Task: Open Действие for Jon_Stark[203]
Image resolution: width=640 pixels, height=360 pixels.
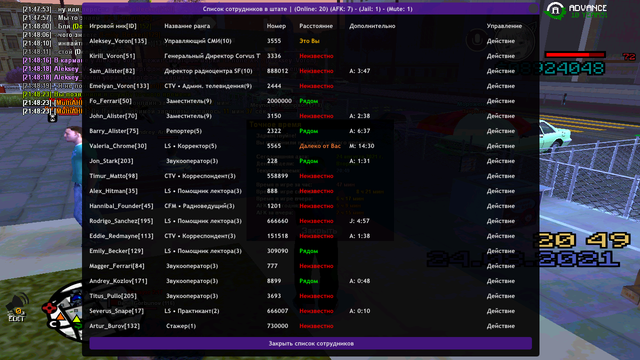Action: pyautogui.click(x=500, y=161)
